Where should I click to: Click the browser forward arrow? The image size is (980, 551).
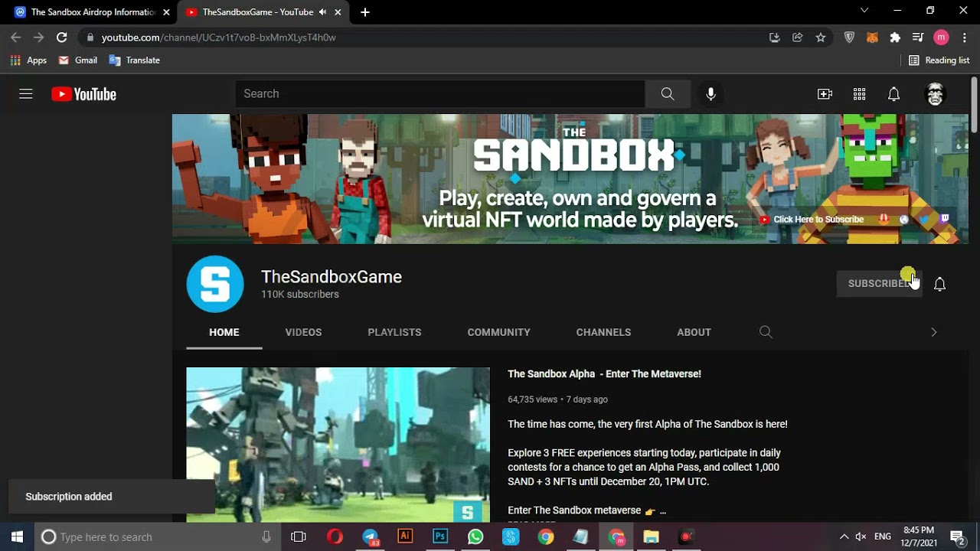point(39,37)
